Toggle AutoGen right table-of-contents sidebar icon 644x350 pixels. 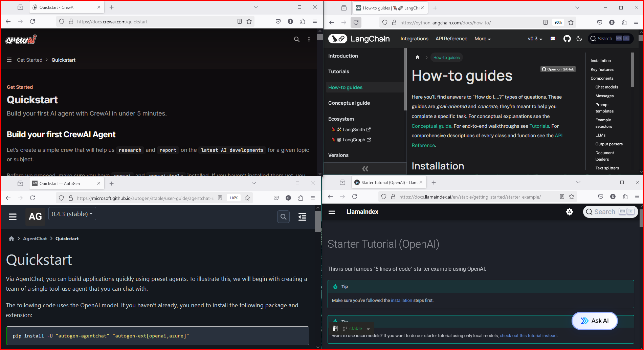[302, 217]
